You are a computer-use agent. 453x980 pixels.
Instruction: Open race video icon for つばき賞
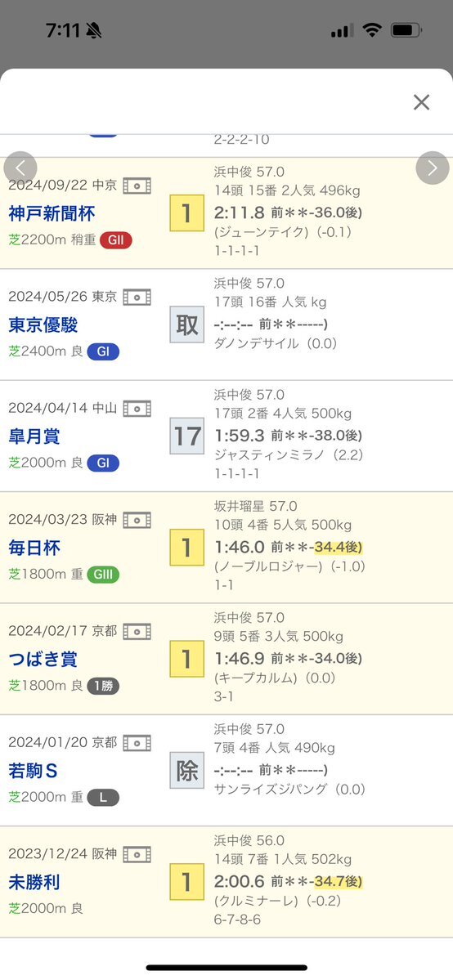[x=137, y=631]
